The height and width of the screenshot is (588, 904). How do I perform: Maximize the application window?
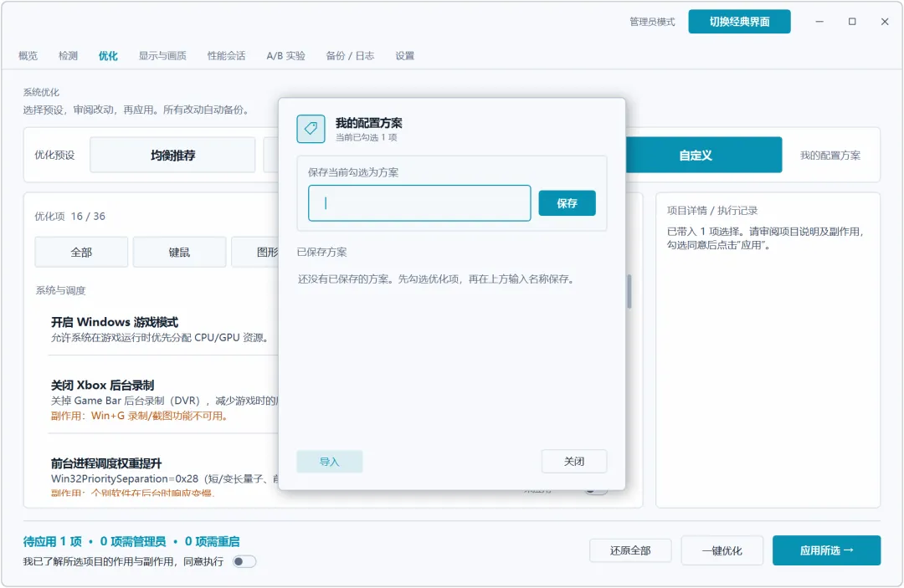point(852,22)
